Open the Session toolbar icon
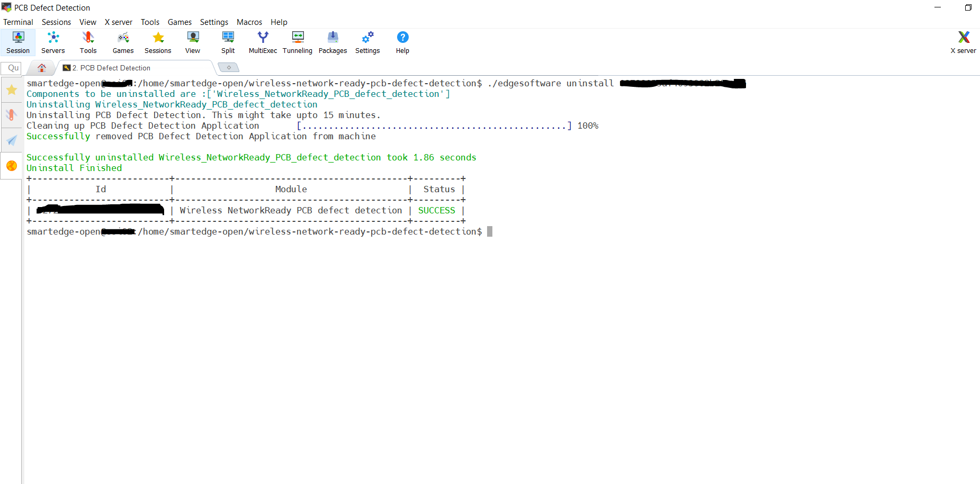 [18, 42]
